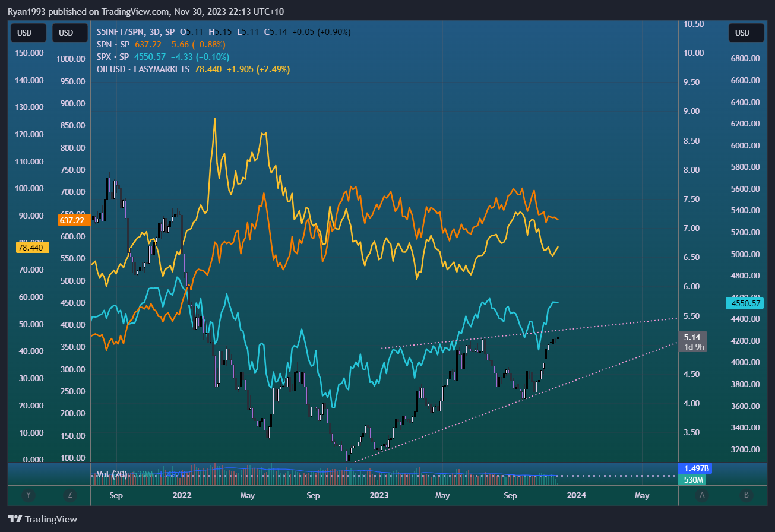Click the May label following 2024 on time axis

coord(642,495)
